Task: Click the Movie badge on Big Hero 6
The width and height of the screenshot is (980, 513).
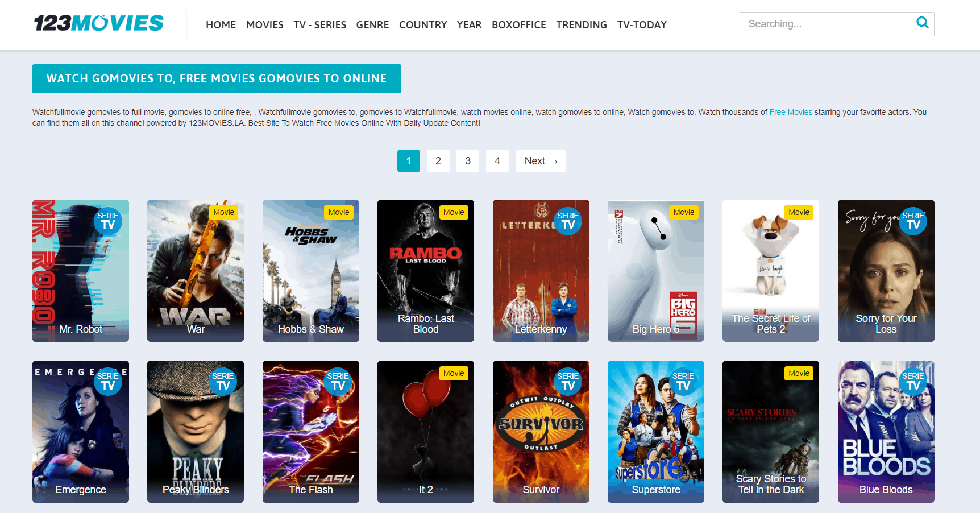Action: click(x=684, y=212)
